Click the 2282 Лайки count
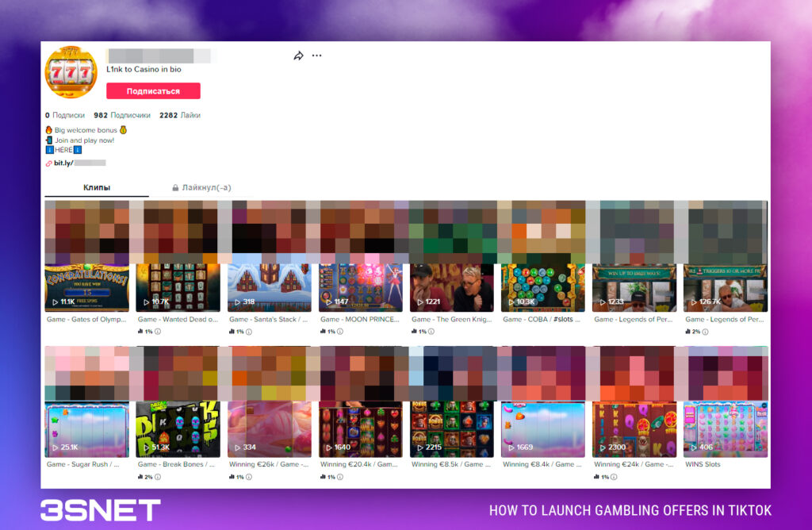This screenshot has height=530, width=812. click(180, 115)
